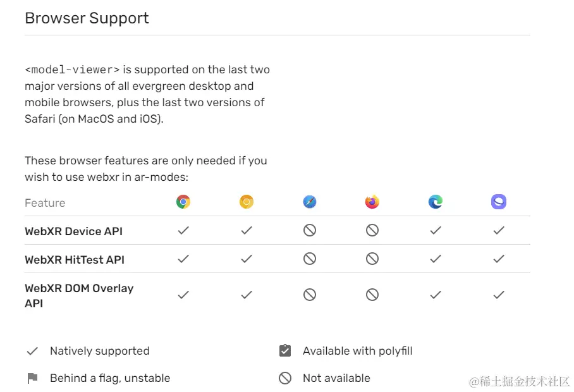This screenshot has width=574, height=392.
Task: Click Safari not-available icon for WebXR Device API
Action: click(310, 230)
